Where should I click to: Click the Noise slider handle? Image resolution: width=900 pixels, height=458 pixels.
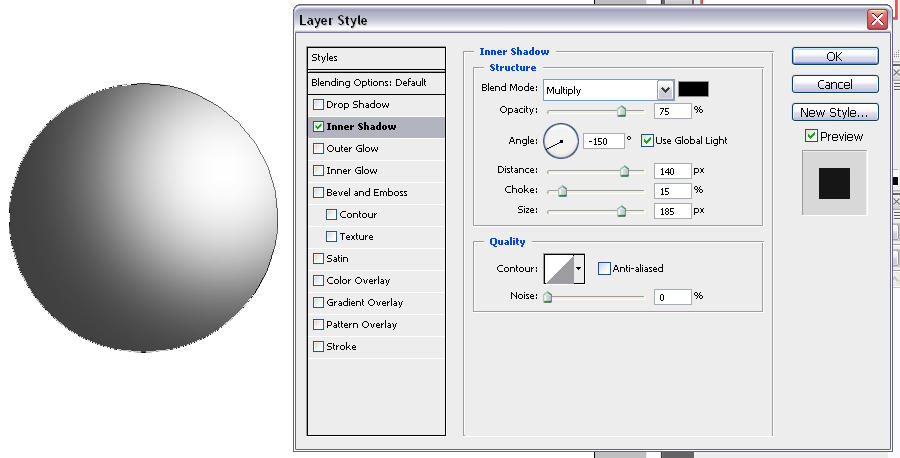[x=548, y=297]
